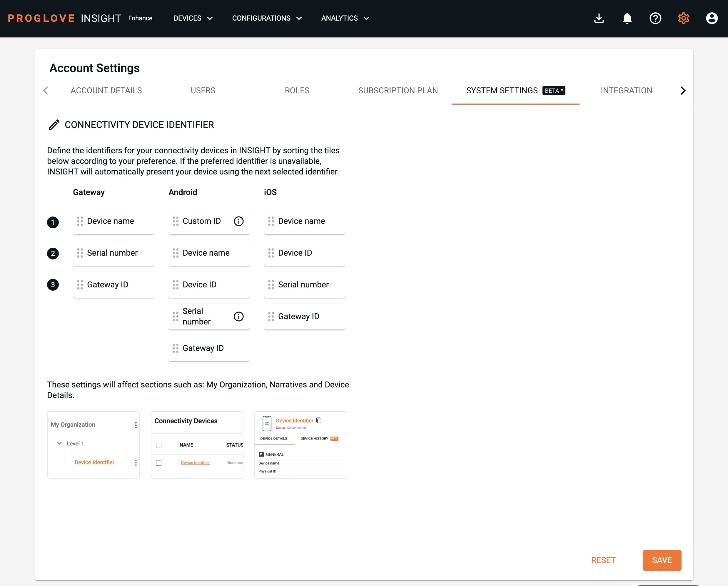Open the help question mark icon

coord(655,18)
